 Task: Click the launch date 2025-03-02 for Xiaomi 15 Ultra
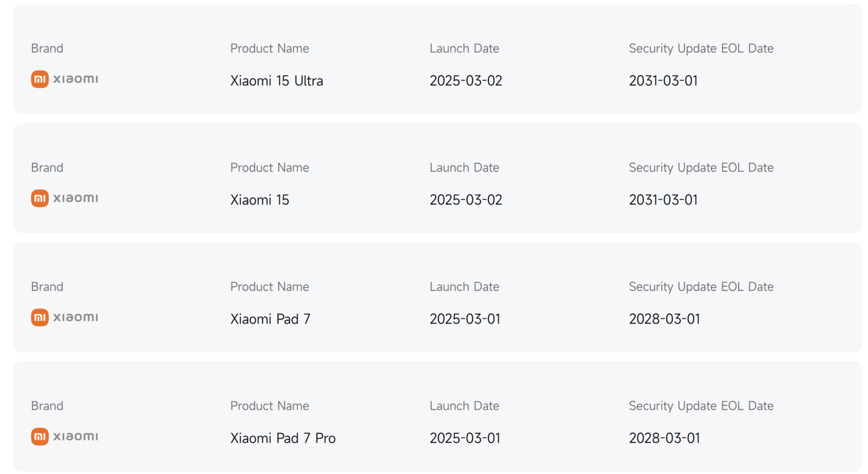(466, 80)
